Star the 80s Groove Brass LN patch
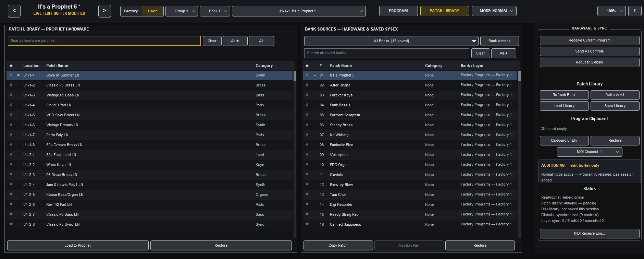Image resolution: width=644 pixels, height=259 pixels. point(11,145)
